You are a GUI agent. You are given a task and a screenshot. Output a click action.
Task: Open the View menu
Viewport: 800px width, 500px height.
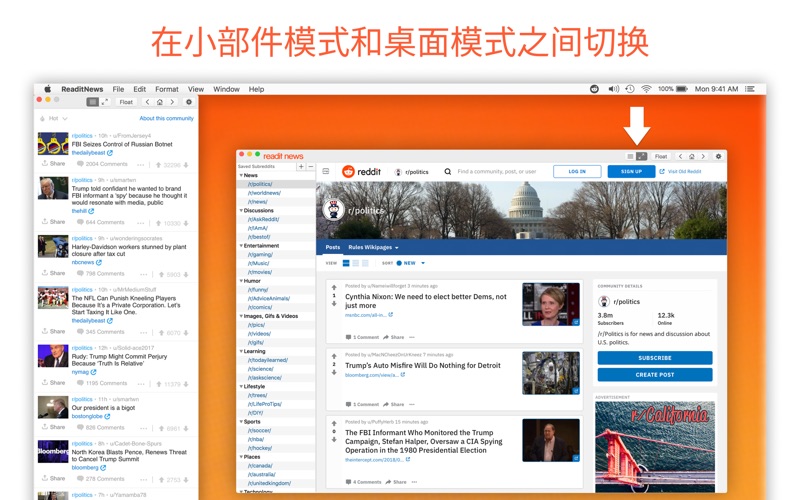pos(195,89)
